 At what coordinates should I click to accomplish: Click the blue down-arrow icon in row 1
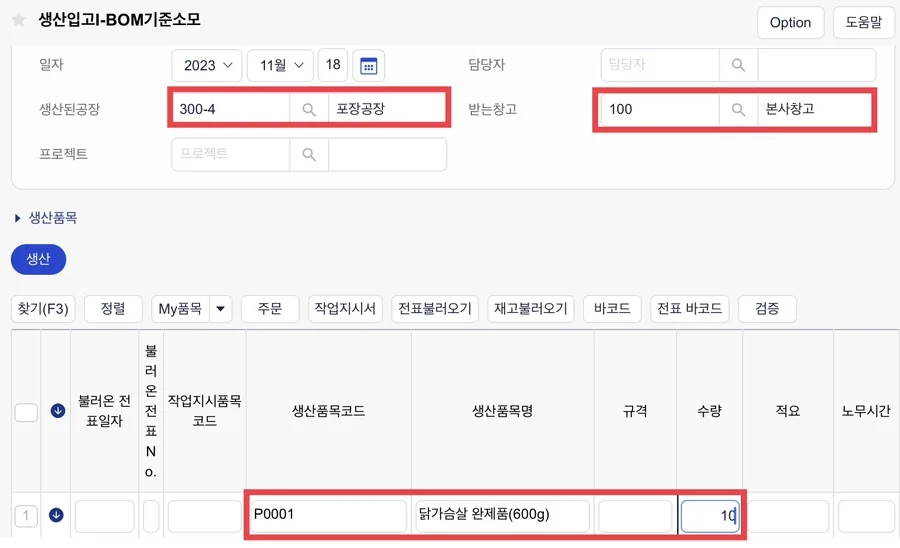(x=56, y=515)
